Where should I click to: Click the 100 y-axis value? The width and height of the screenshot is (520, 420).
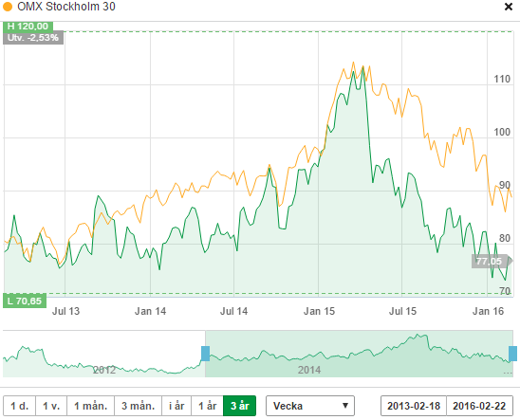coord(502,132)
